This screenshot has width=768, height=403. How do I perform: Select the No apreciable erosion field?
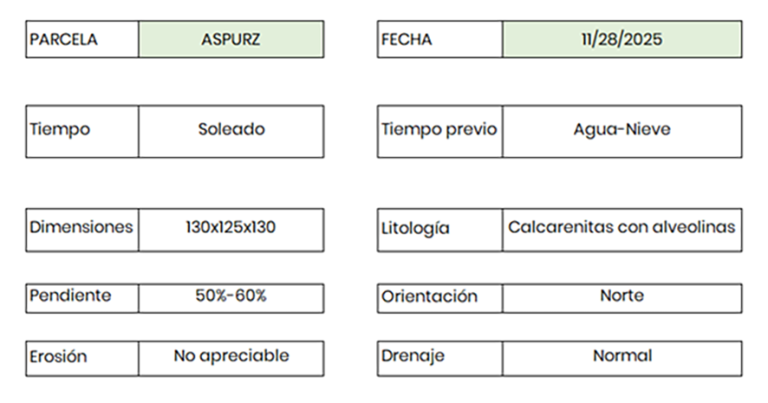pyautogui.click(x=231, y=358)
